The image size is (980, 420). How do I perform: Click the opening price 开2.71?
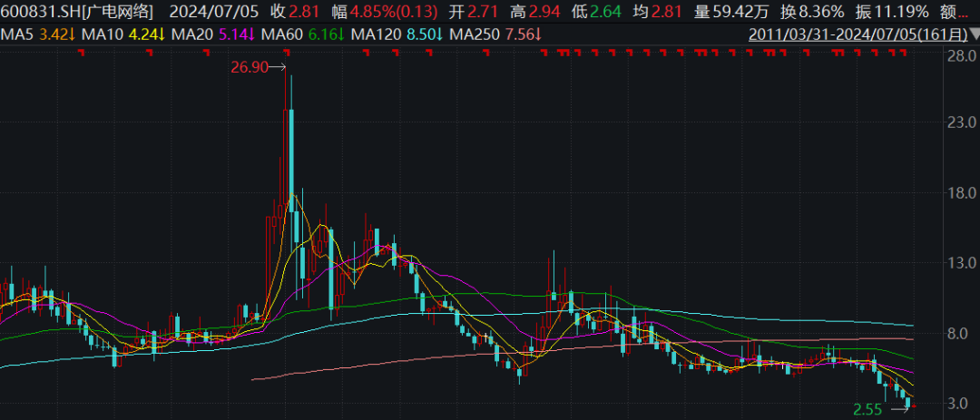point(473,11)
